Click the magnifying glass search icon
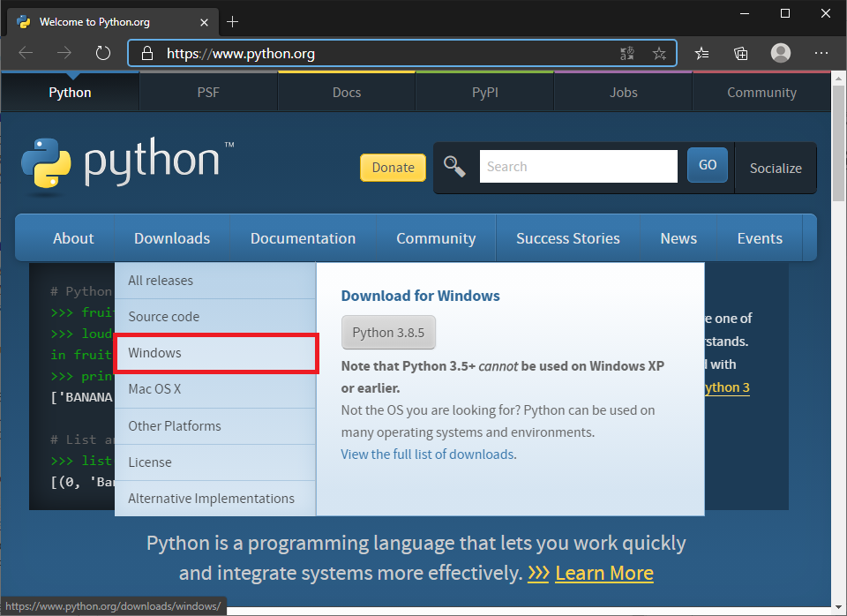This screenshot has width=847, height=616. click(454, 167)
